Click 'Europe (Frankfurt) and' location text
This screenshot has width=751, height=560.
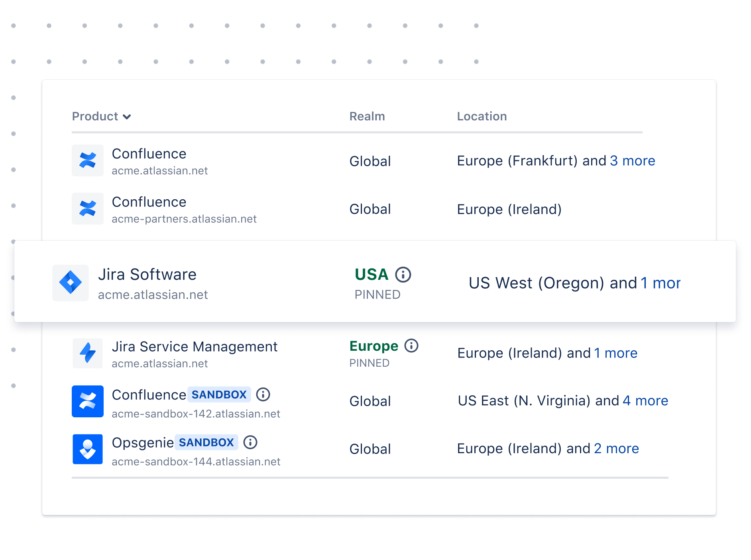pos(532,161)
